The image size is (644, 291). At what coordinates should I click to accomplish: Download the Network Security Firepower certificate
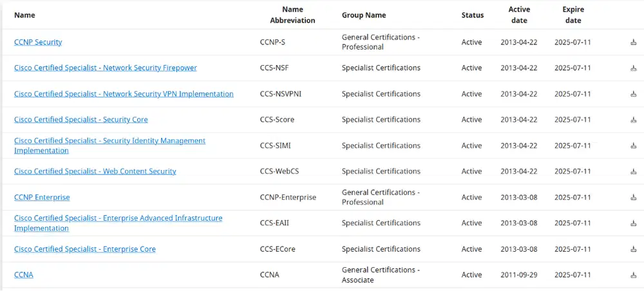633,68
